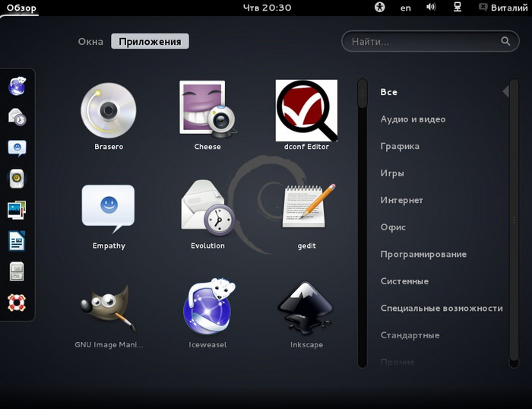This screenshot has width=532, height=409.
Task: Select the Все category
Action: click(x=389, y=92)
